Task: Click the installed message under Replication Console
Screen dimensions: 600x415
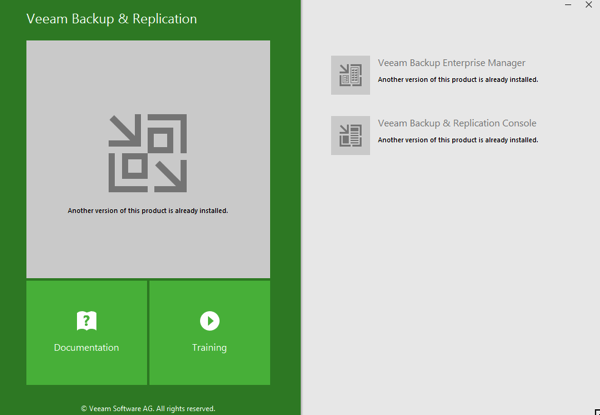Action: coord(458,140)
